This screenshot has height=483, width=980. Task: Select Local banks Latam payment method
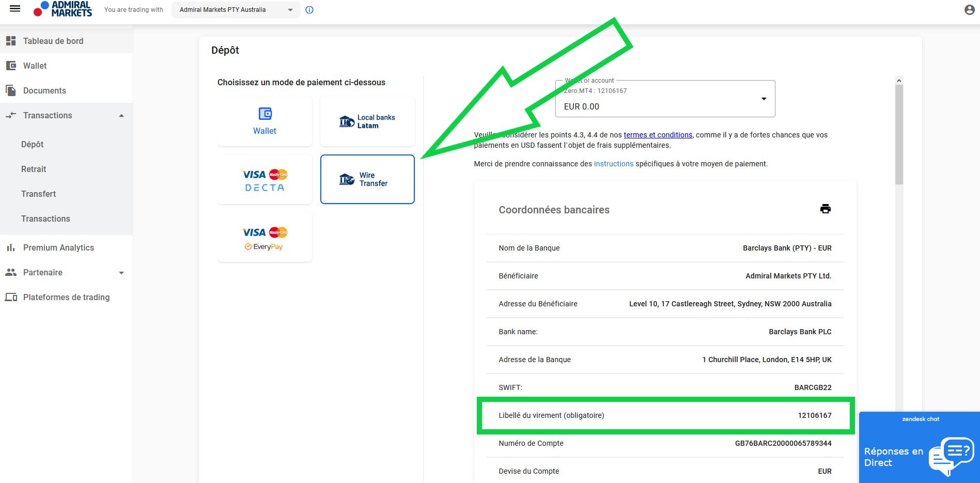(x=367, y=121)
